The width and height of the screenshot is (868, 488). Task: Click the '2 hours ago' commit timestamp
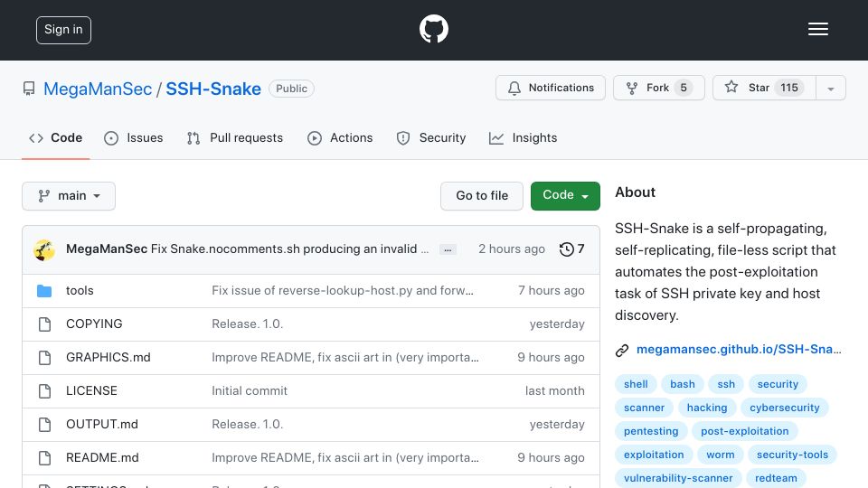[x=512, y=249]
